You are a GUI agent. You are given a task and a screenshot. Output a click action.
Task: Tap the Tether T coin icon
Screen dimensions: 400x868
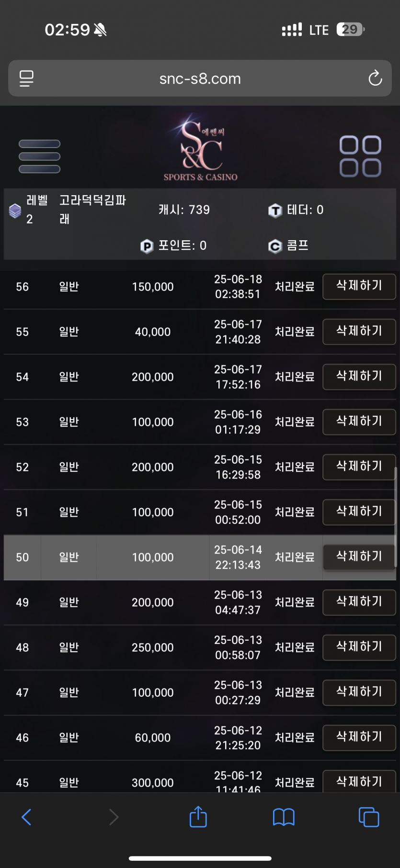pos(275,211)
